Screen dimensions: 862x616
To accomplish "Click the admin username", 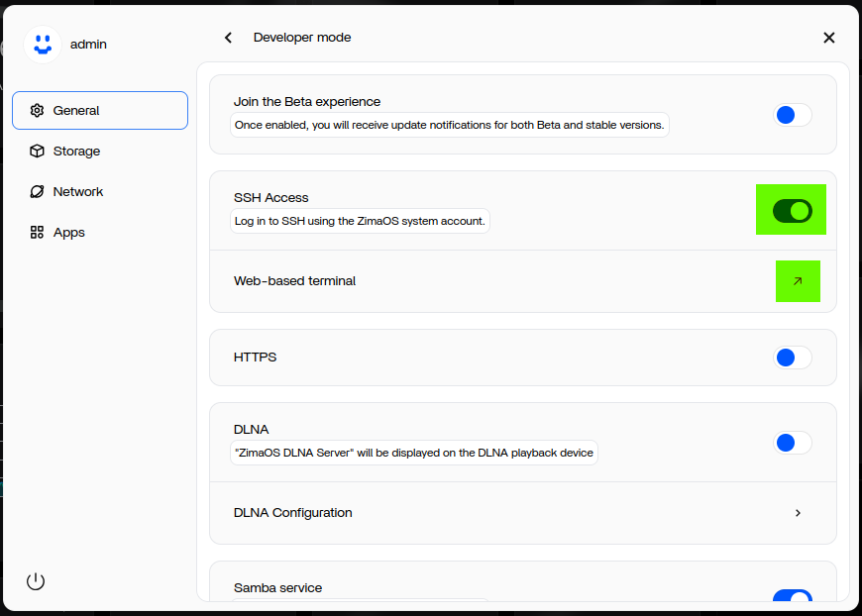I will pos(88,44).
